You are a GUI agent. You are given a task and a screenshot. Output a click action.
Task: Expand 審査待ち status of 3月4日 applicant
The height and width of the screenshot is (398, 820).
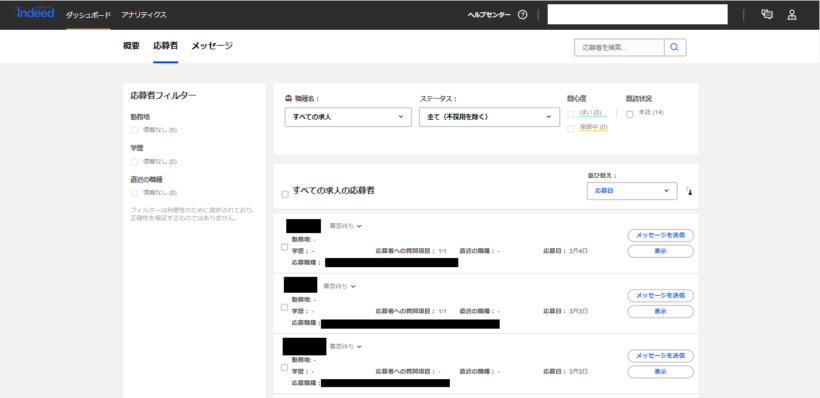pos(346,226)
